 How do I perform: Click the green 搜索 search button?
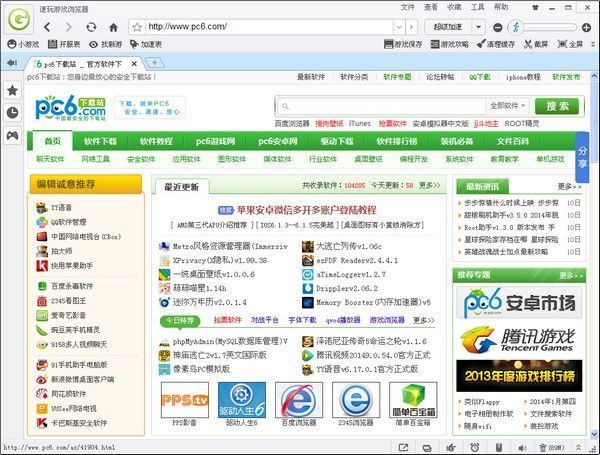[x=557, y=106]
